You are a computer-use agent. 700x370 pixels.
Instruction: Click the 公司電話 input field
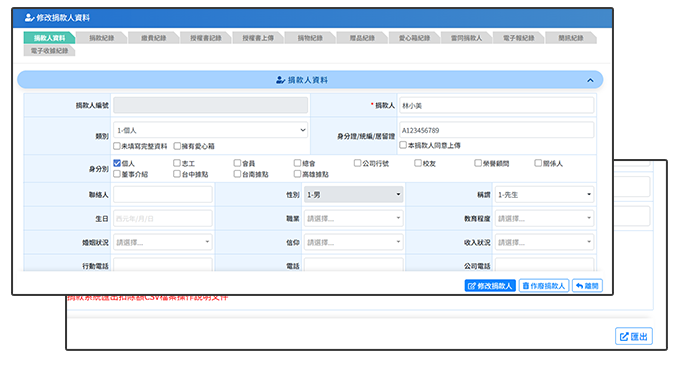click(x=544, y=265)
